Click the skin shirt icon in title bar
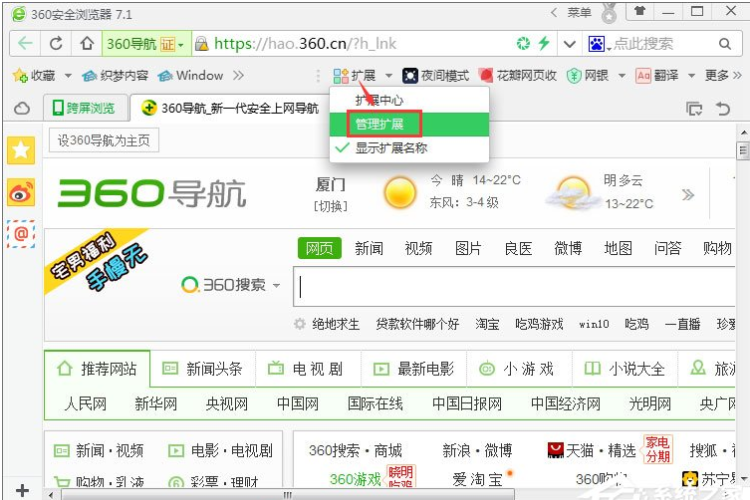Image resolution: width=750 pixels, height=500 pixels. (x=640, y=11)
